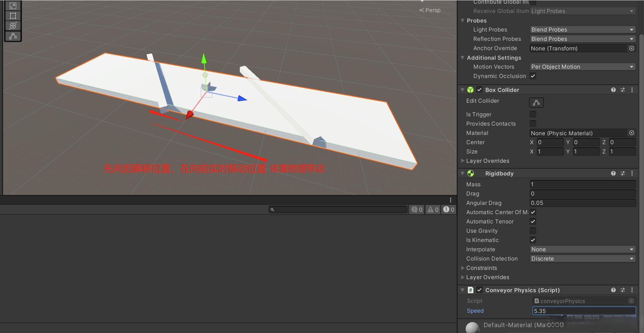The image size is (644, 333).
Task: Click the red X-axis gizmo cone
Action: (189, 114)
